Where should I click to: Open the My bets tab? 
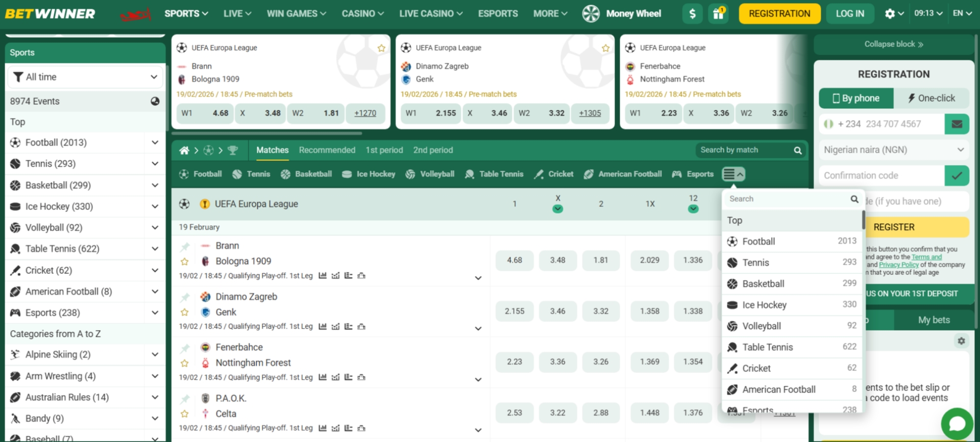934,320
